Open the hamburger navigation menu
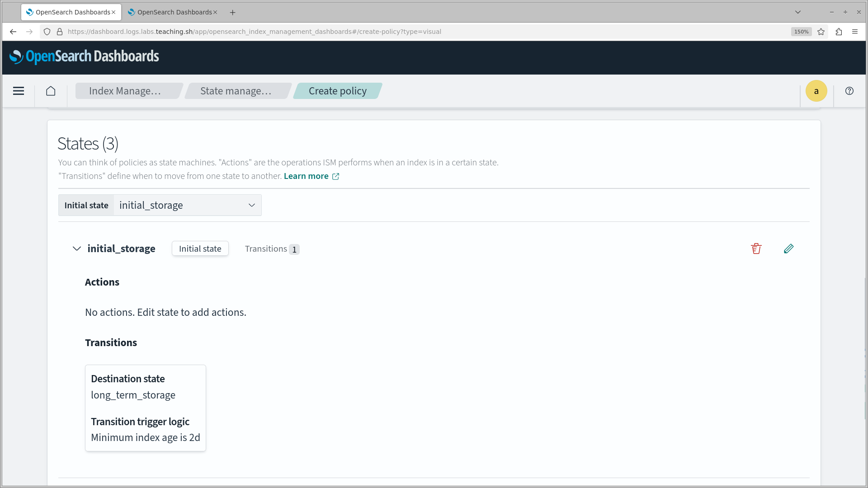868x488 pixels. pos(19,91)
